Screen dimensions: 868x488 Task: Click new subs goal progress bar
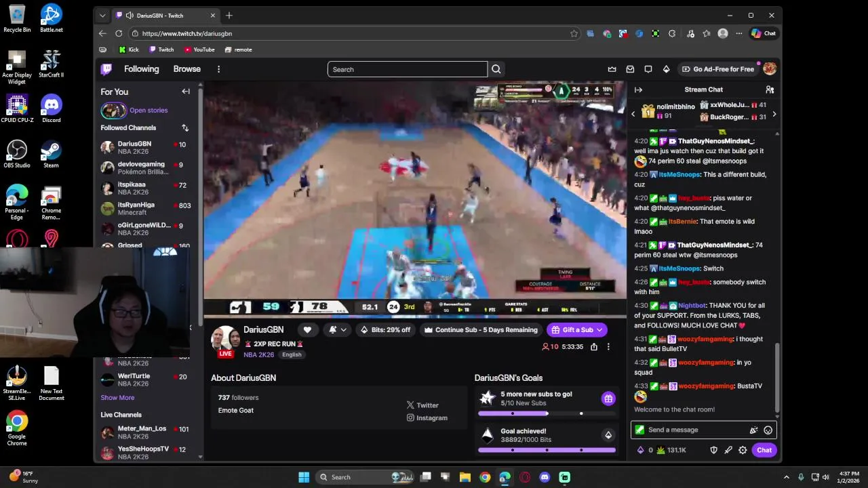tap(547, 413)
